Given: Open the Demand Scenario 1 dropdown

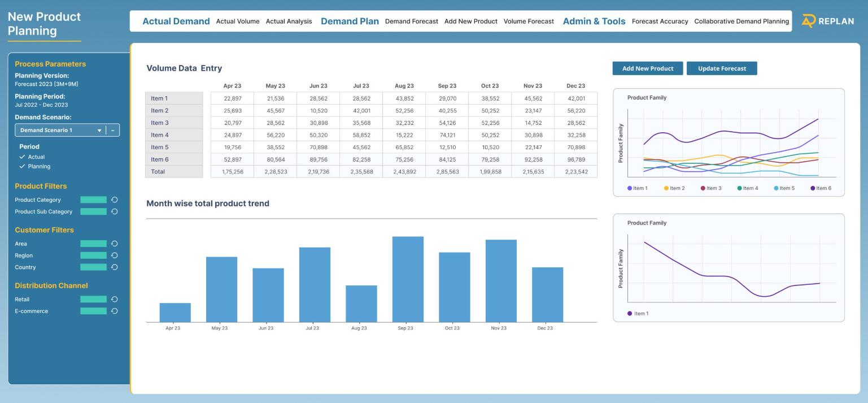Looking at the screenshot, I should coord(60,131).
